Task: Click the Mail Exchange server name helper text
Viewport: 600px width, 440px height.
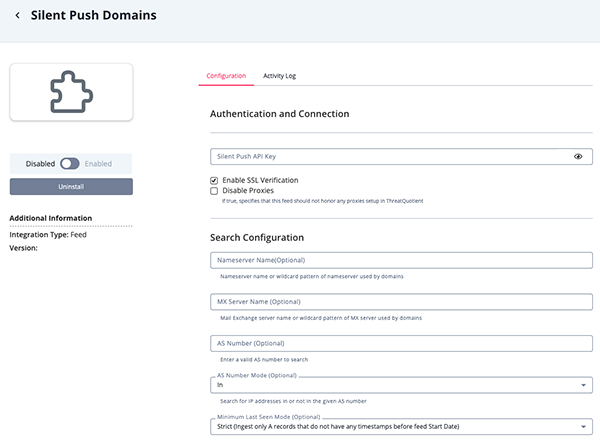Action: coord(321,318)
